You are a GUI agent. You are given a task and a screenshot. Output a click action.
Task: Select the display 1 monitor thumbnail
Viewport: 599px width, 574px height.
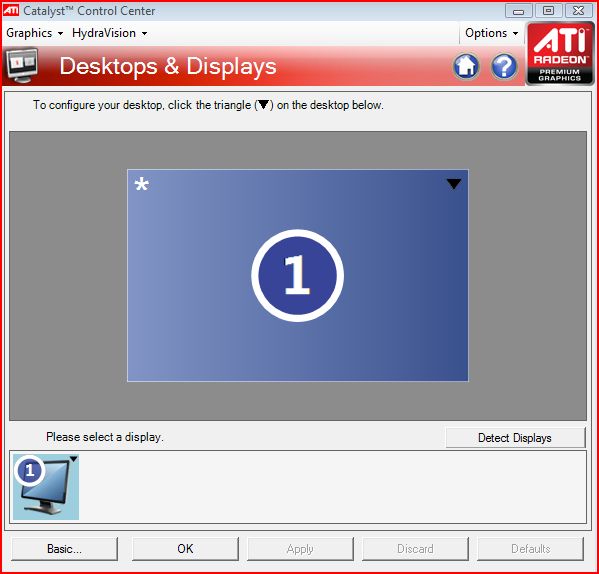point(46,487)
